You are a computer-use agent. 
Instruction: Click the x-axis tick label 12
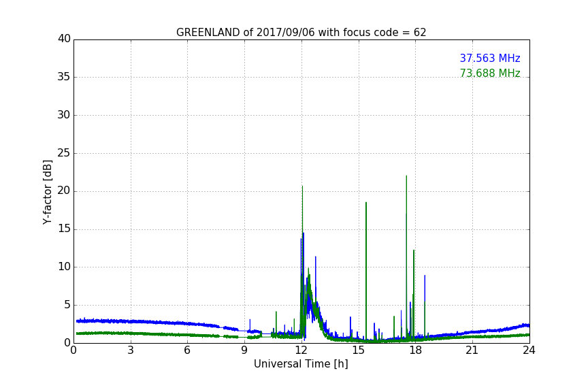point(301,350)
